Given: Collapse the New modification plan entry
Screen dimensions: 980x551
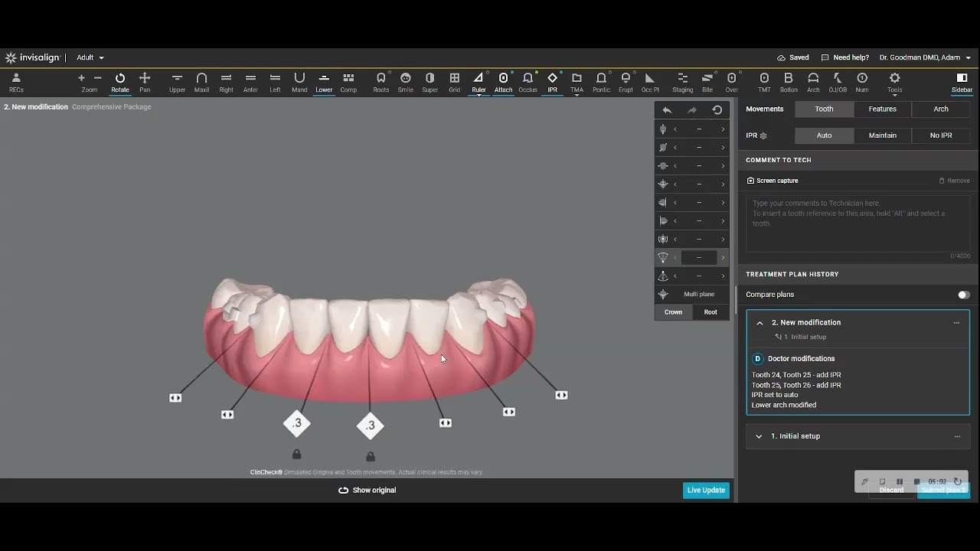Looking at the screenshot, I should (759, 323).
